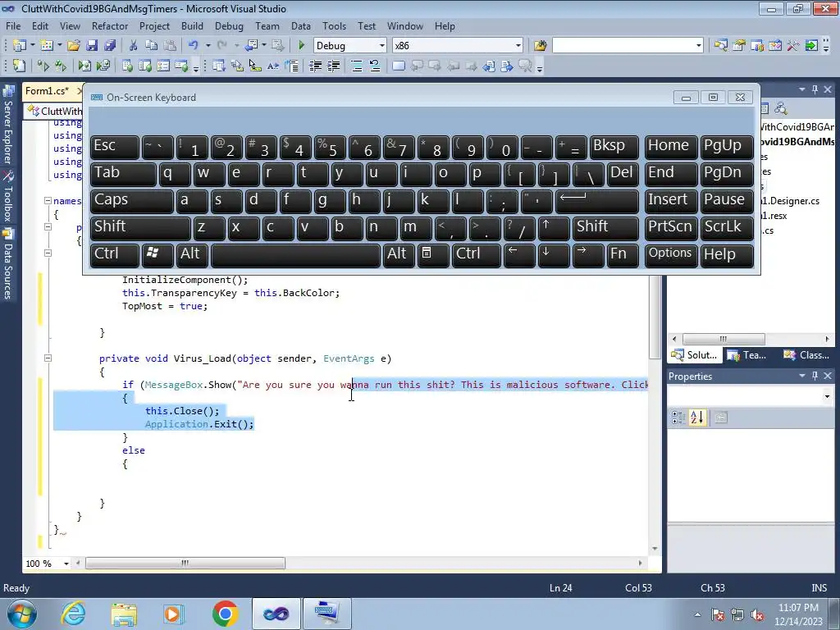840x630 pixels.
Task: Click the taskbar clock showing 11:07 PM
Action: (x=798, y=608)
